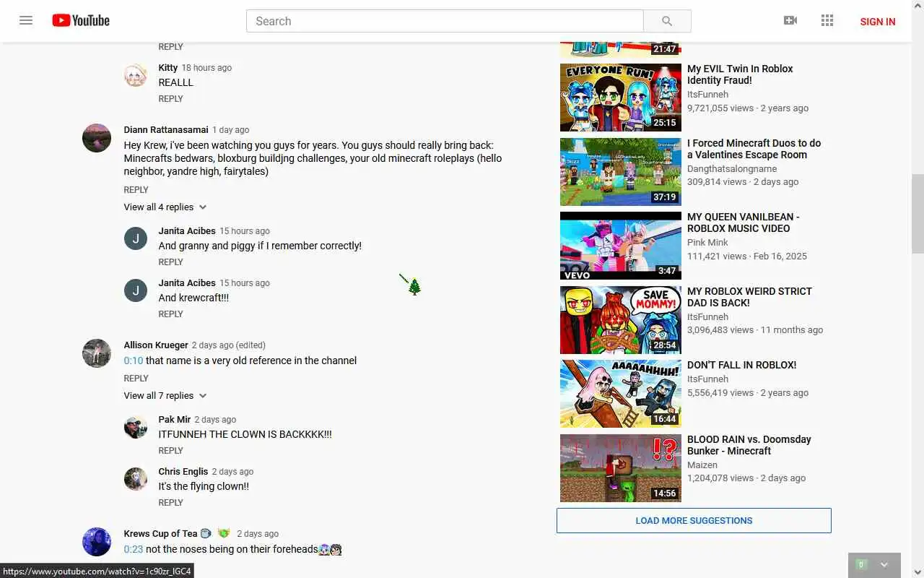Open DON'T FALL IN ROBLOX thumbnail
The image size is (924, 578).
(621, 394)
